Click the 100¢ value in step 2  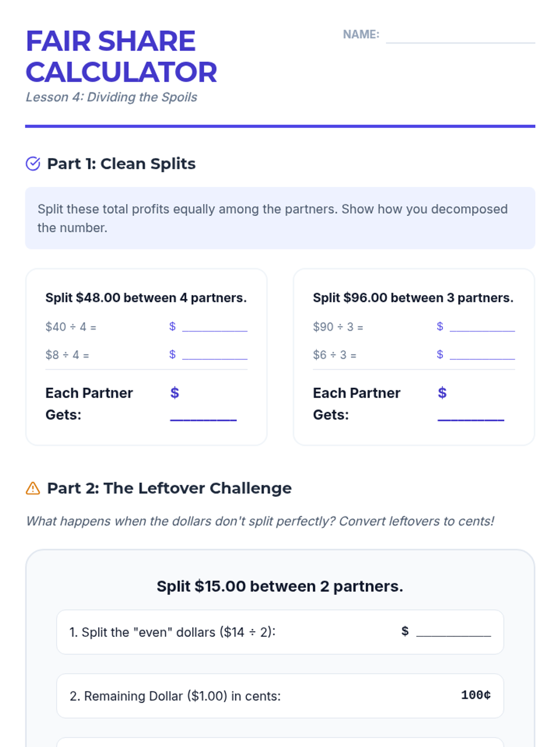click(476, 695)
